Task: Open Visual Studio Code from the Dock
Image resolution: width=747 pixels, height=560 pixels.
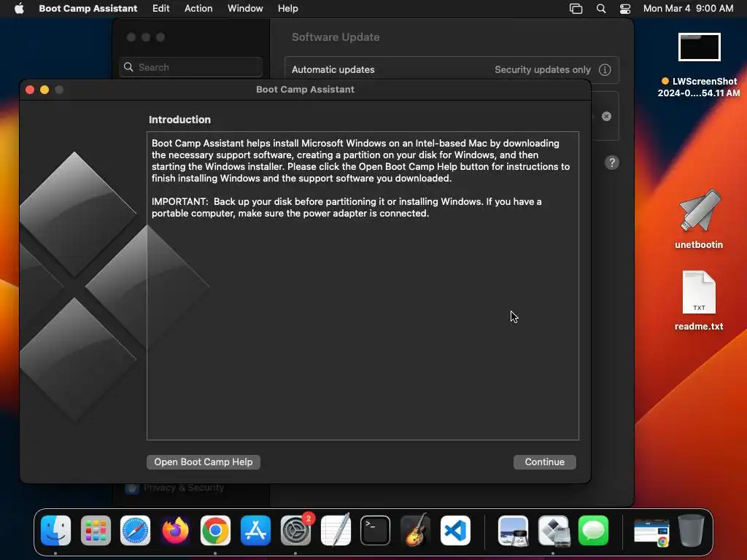Action: (x=455, y=530)
